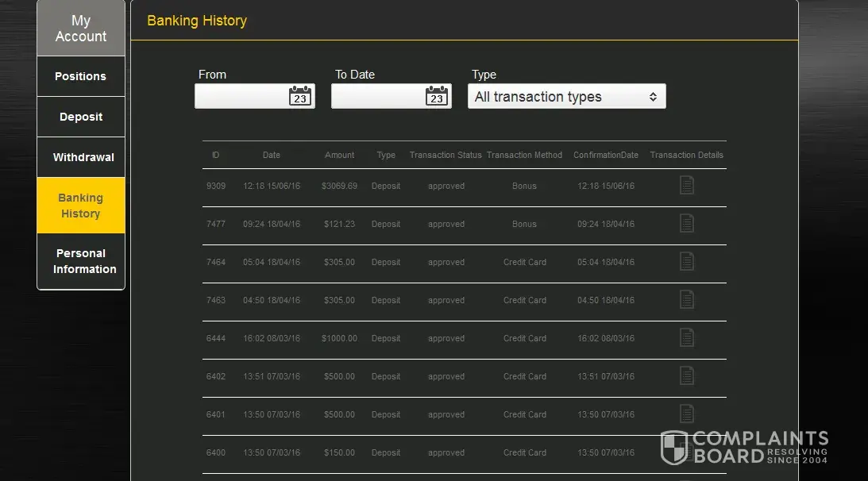Open transaction details icon for ID 7464
Viewport: 868px width, 481px height.
click(x=686, y=261)
